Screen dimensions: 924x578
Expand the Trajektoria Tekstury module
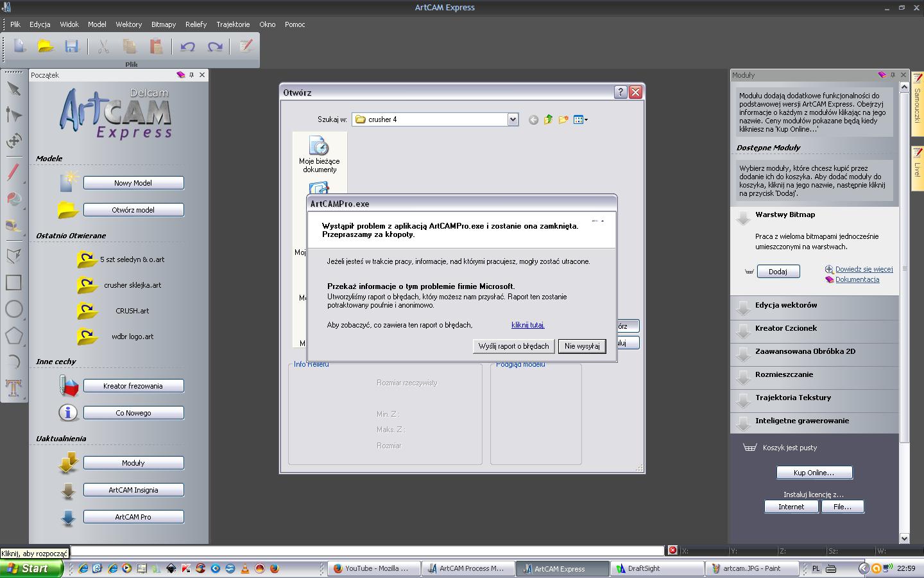click(743, 401)
